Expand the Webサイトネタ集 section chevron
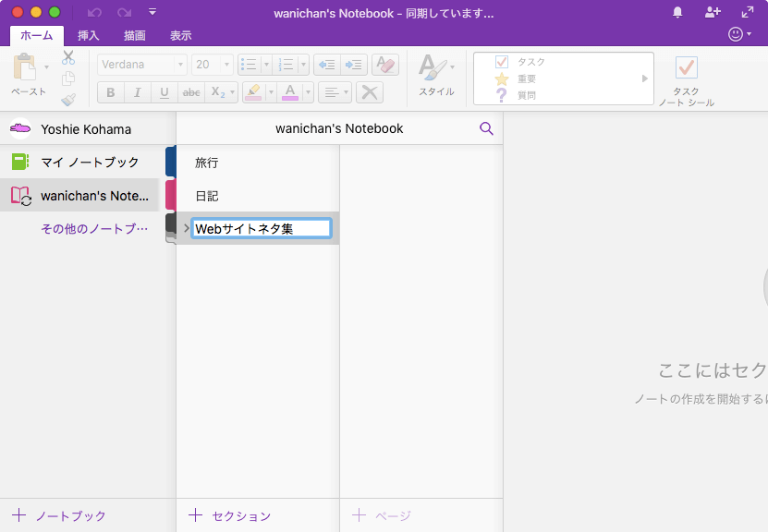768x532 pixels. 186,228
